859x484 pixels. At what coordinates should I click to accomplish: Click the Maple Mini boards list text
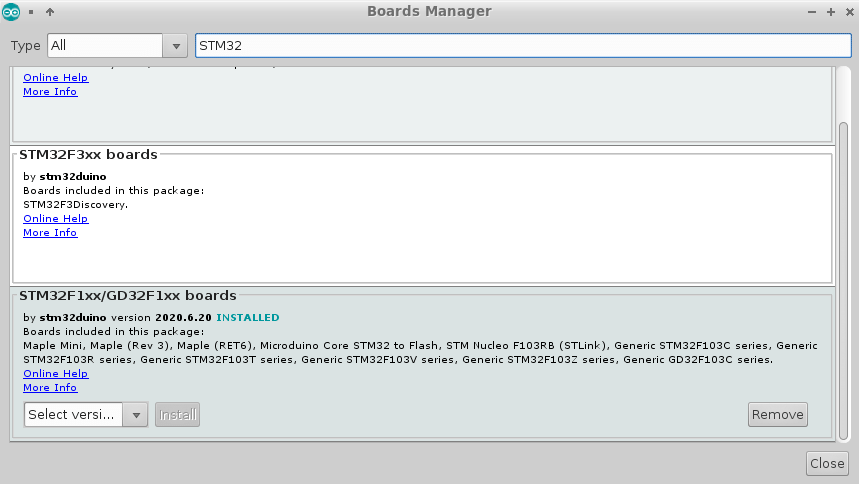click(x=420, y=352)
